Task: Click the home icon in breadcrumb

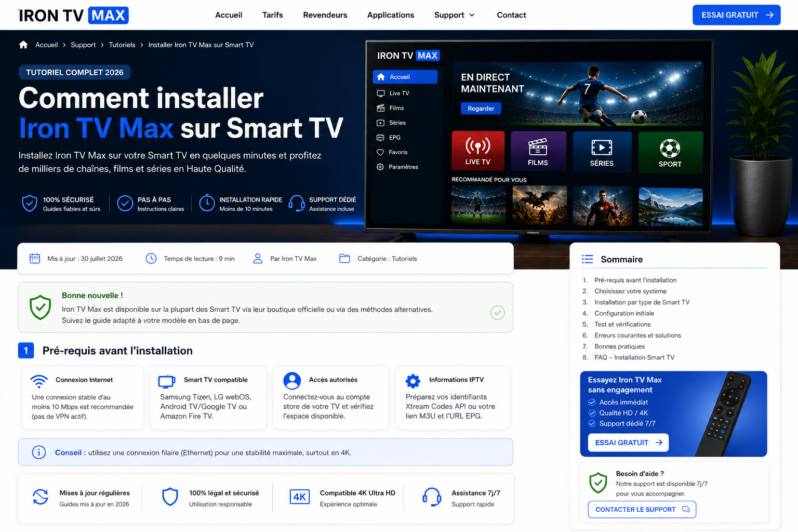Action: click(23, 45)
